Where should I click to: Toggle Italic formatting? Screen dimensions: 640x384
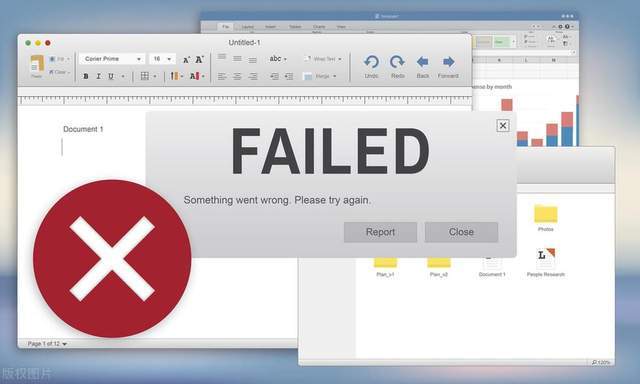pyautogui.click(x=98, y=76)
